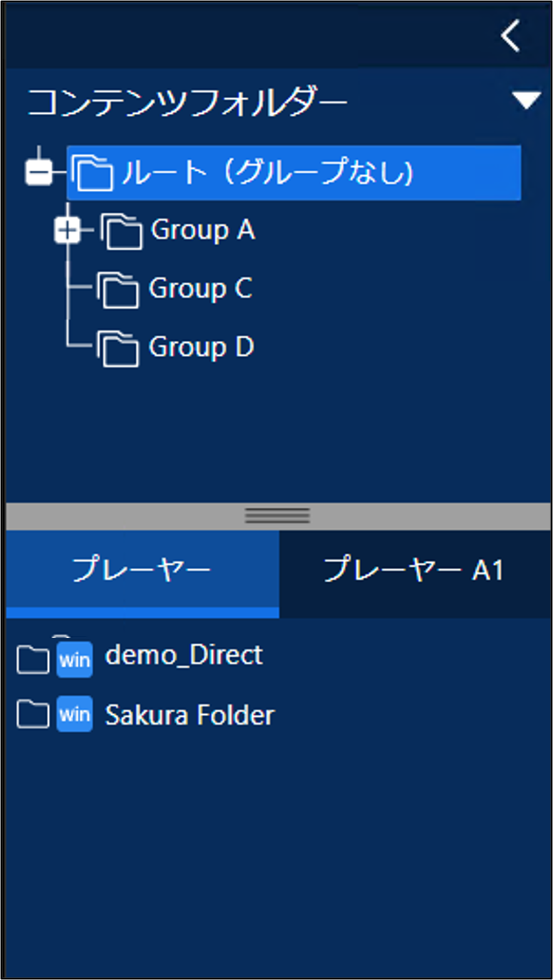Open the コンテンツフォルダー dropdown triangle

coord(525,101)
